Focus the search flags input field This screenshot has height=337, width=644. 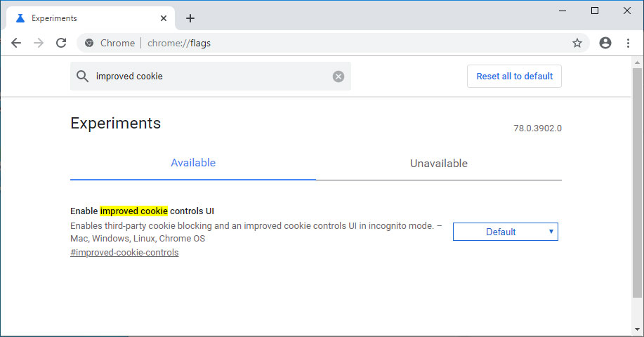(x=210, y=77)
